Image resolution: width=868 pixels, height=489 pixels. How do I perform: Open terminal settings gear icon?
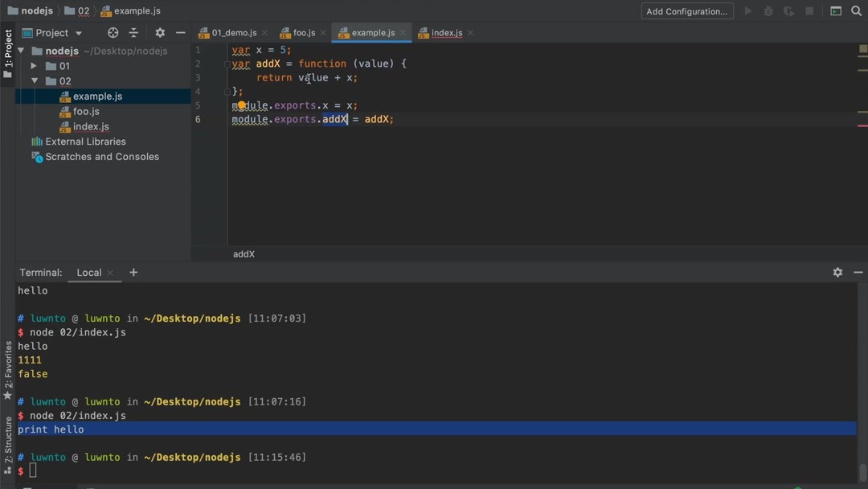click(x=837, y=273)
